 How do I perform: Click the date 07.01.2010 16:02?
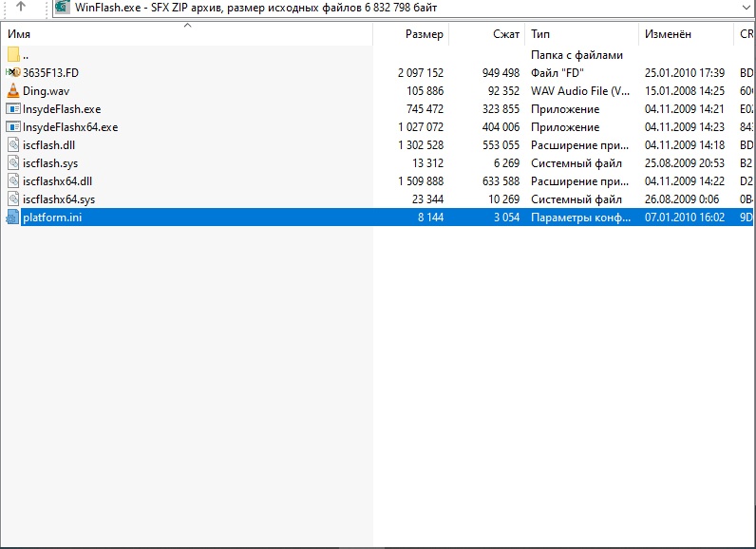[685, 218]
